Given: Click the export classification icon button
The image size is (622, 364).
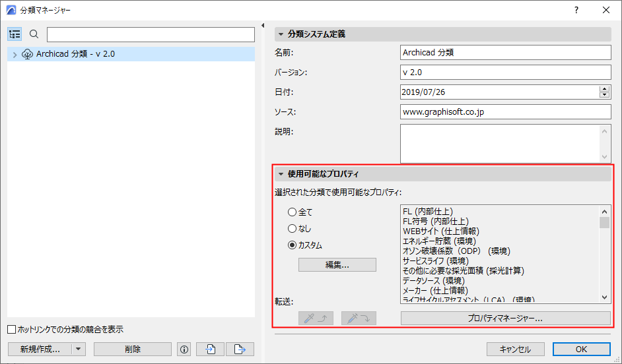Looking at the screenshot, I should 240,349.
